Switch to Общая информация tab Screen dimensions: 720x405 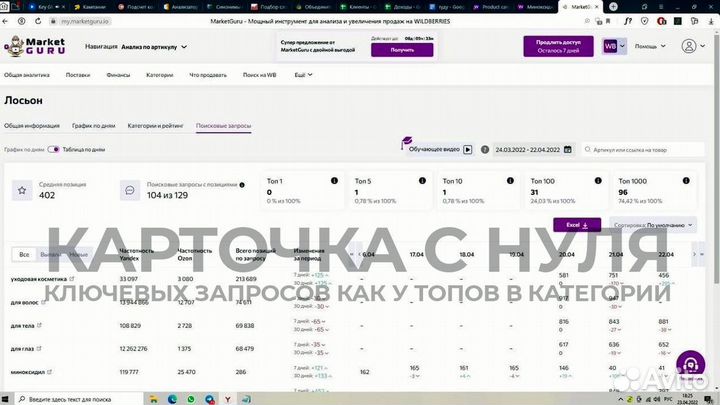32,125
